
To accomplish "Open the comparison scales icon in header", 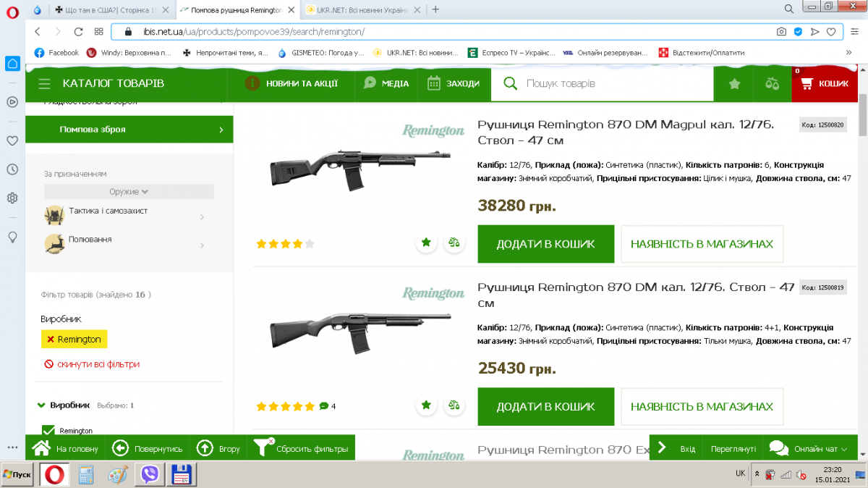I will pyautogui.click(x=773, y=84).
